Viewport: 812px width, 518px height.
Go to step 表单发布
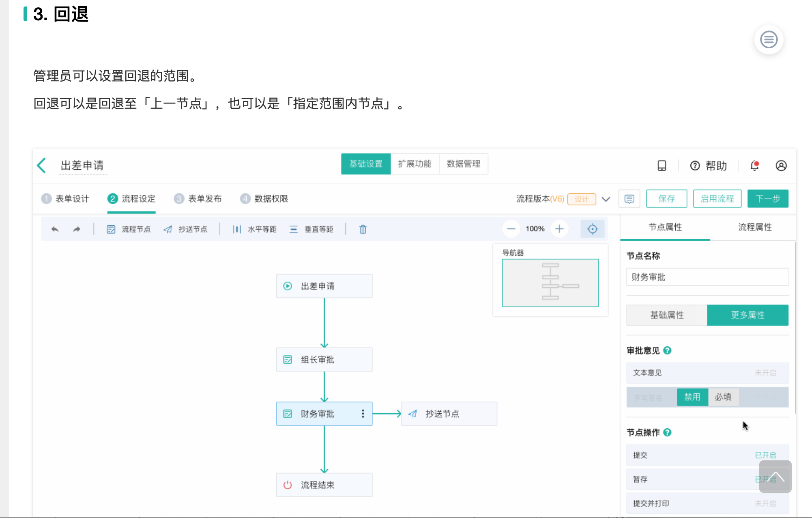click(x=198, y=199)
